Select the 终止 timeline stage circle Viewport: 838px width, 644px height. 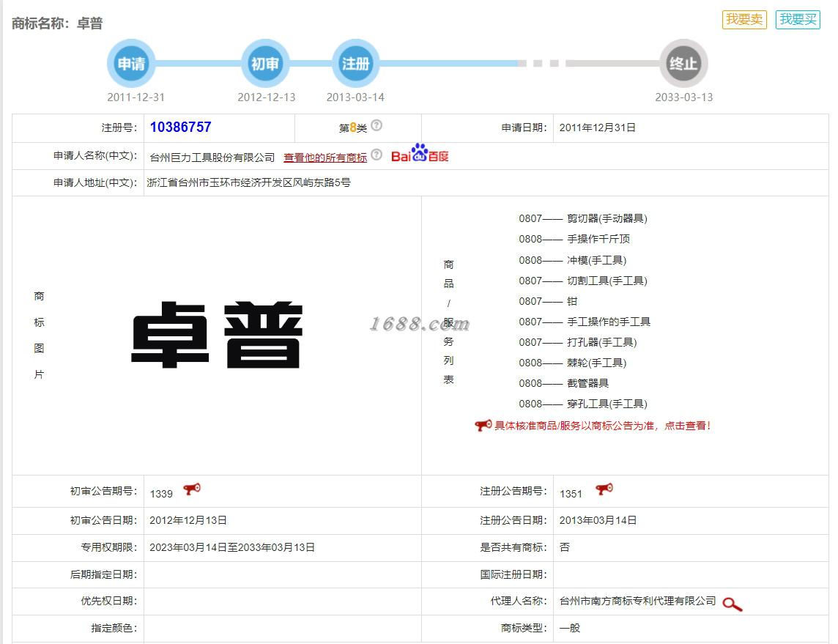(x=683, y=63)
